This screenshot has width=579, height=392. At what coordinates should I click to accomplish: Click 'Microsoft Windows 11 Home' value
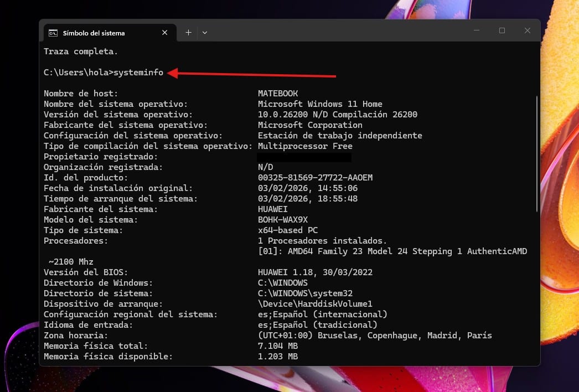320,104
